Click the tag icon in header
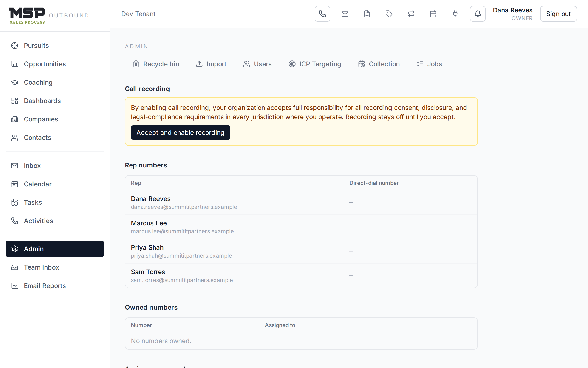The width and height of the screenshot is (588, 368). coord(389,14)
